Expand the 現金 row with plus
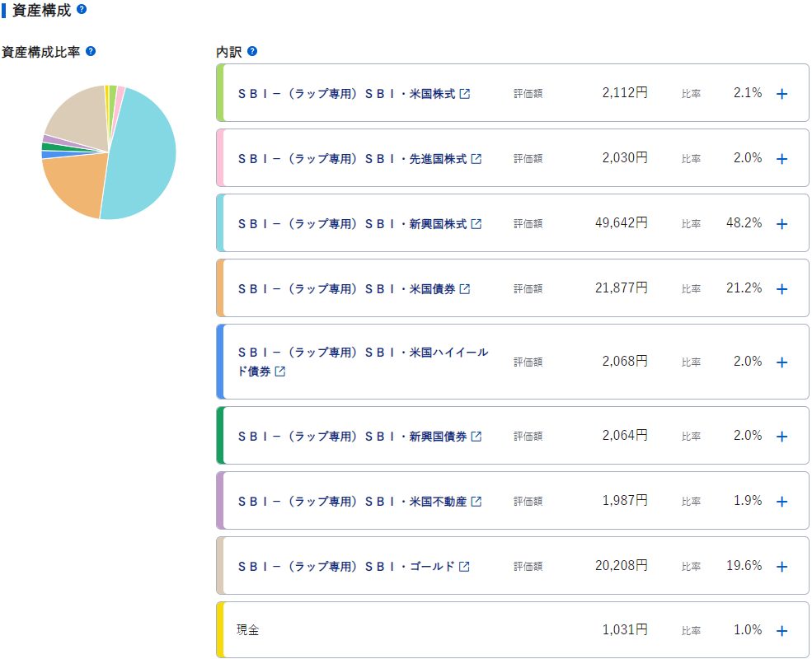The width and height of the screenshot is (812, 659). pyautogui.click(x=782, y=630)
